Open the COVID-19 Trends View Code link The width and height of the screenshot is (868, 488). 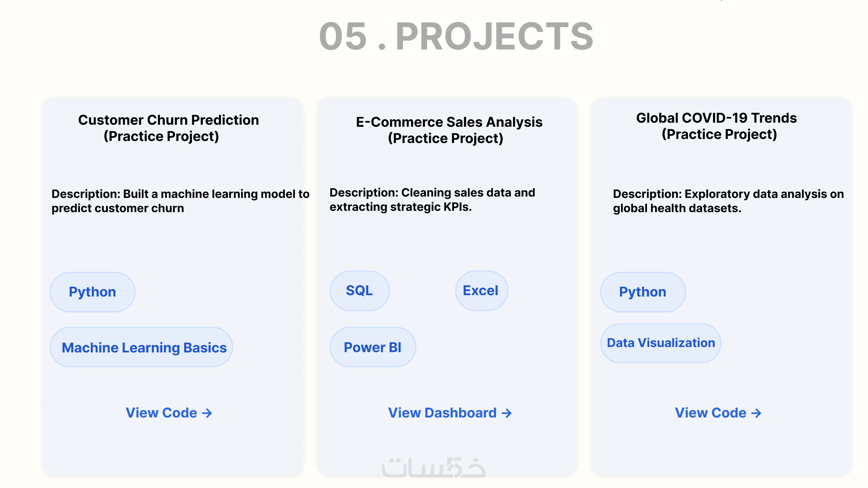(718, 413)
